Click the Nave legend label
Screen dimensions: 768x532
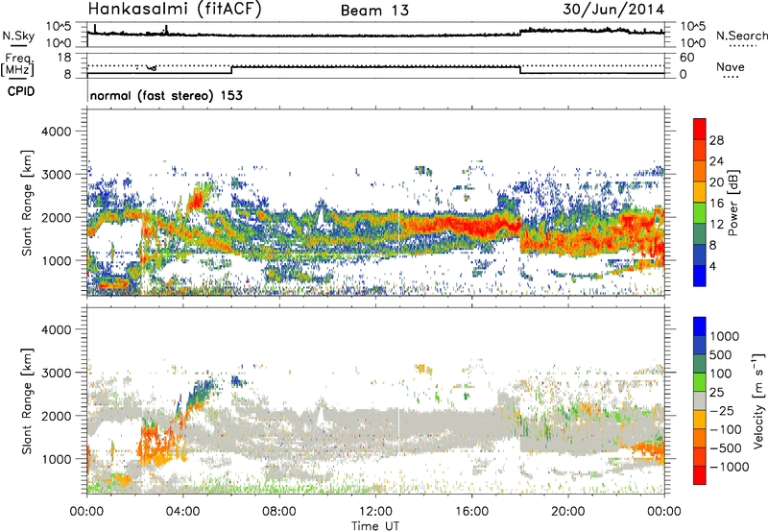pos(731,66)
